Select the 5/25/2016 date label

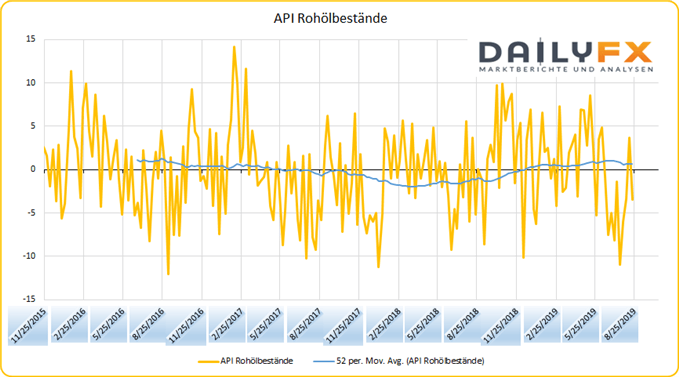click(x=108, y=325)
